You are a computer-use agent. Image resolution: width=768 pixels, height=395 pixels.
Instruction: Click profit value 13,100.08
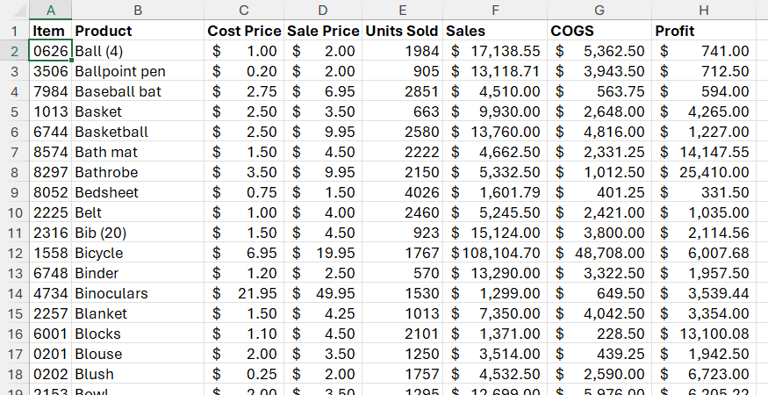pyautogui.click(x=704, y=334)
